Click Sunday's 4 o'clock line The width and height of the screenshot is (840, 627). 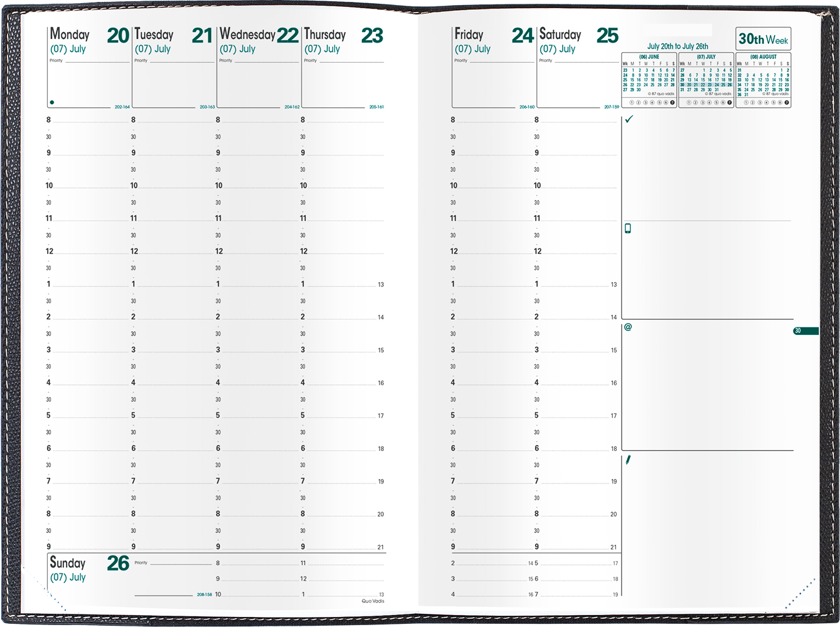tap(492, 594)
